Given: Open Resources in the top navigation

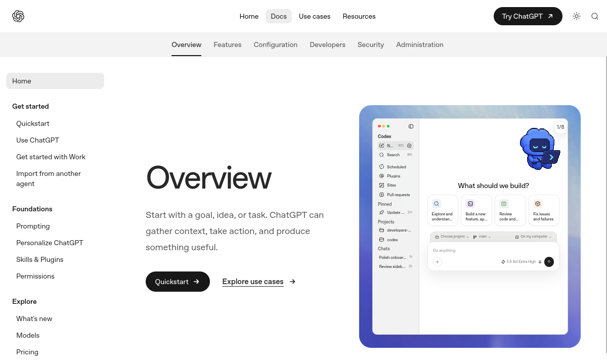Looking at the screenshot, I should [359, 16].
